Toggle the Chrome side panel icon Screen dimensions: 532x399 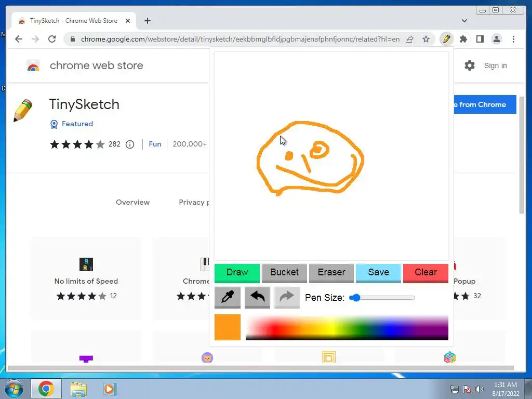tap(480, 39)
